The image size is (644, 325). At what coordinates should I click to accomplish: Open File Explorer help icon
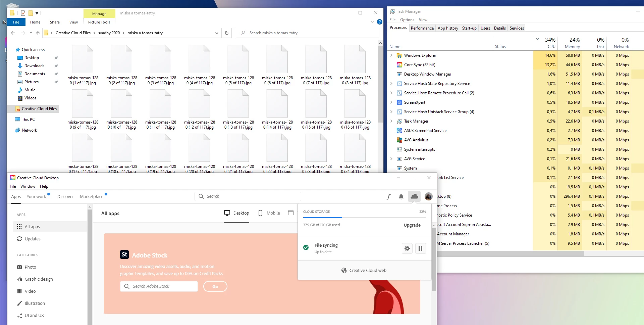(x=379, y=22)
